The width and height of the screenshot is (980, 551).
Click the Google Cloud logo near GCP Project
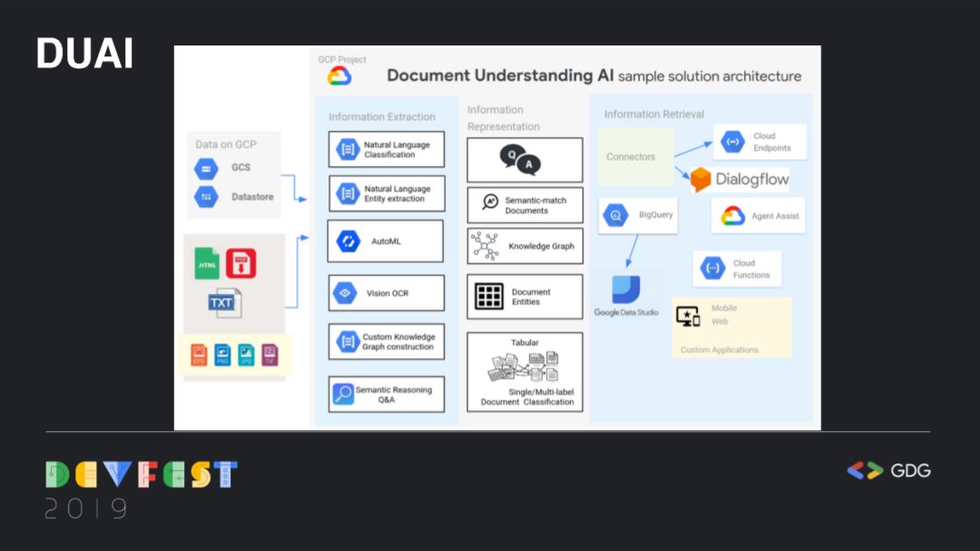click(339, 76)
